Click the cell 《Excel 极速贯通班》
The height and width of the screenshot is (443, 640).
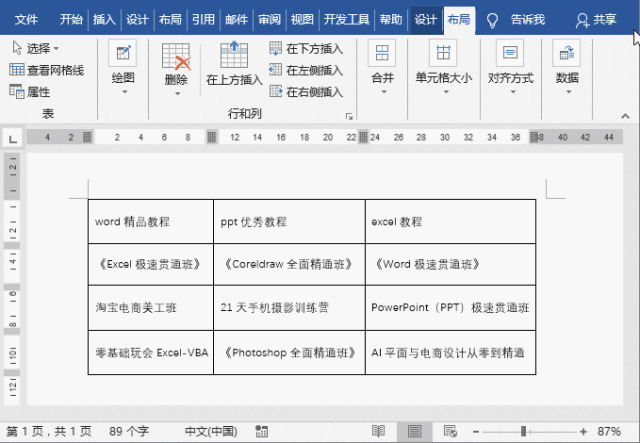[150, 264]
